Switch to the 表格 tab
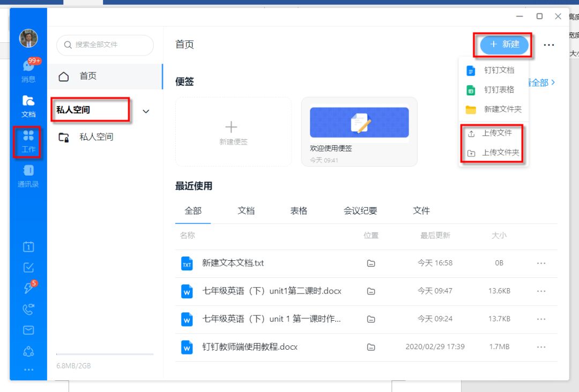This screenshot has height=392, width=579. (x=299, y=210)
